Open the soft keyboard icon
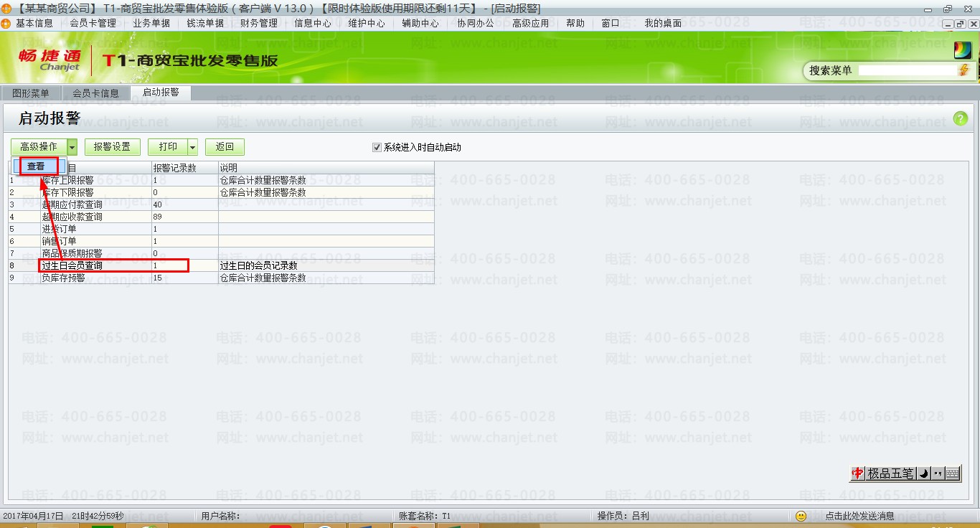Screen dimensions: 980x528 tap(953, 473)
